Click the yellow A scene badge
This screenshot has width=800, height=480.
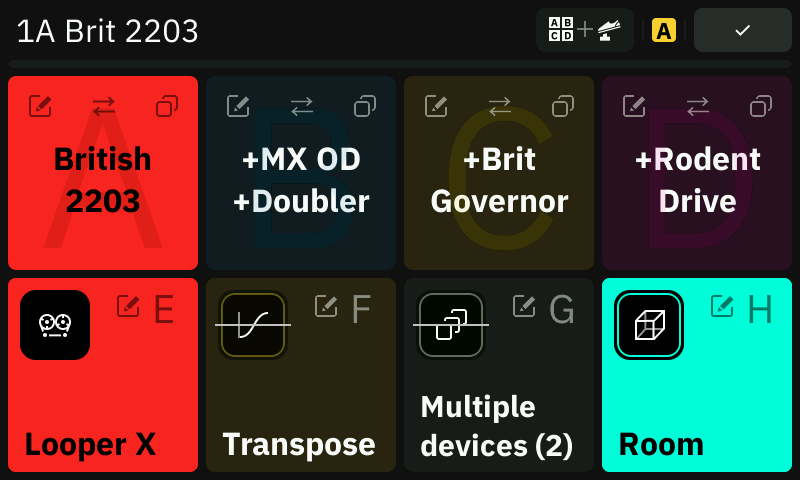pos(664,31)
